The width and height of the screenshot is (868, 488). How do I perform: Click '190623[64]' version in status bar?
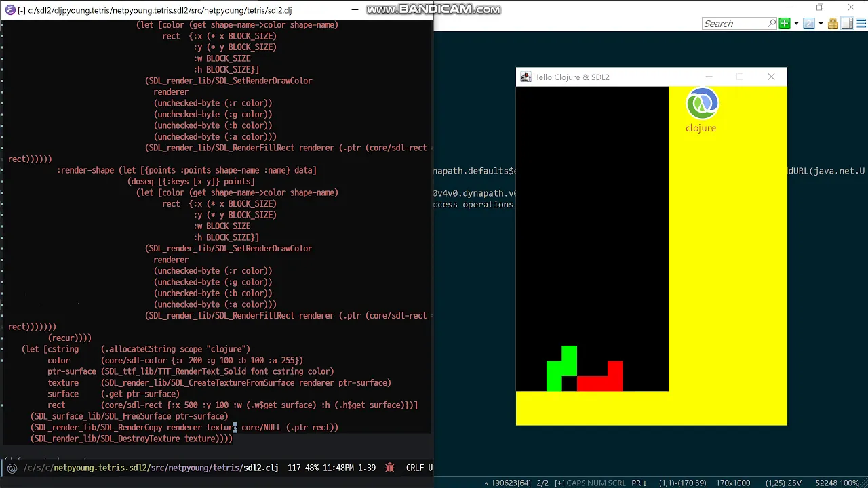click(511, 483)
